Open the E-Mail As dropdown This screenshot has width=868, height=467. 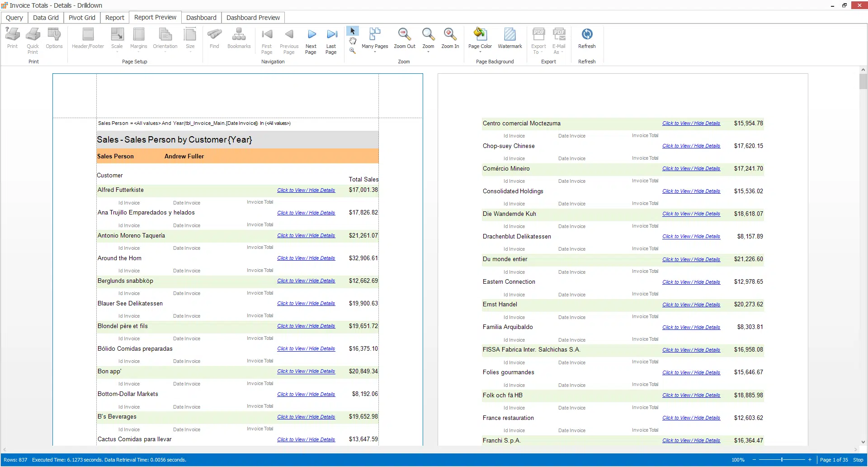point(559,41)
